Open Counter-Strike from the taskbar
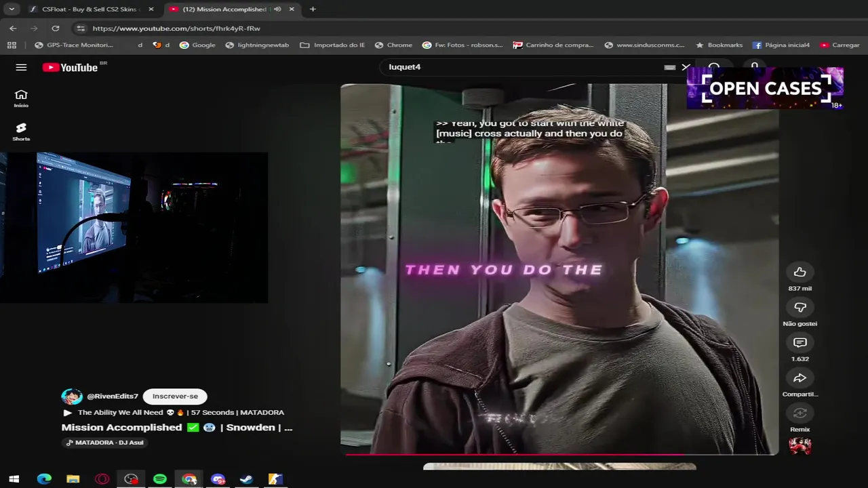This screenshot has width=868, height=488. point(275,479)
